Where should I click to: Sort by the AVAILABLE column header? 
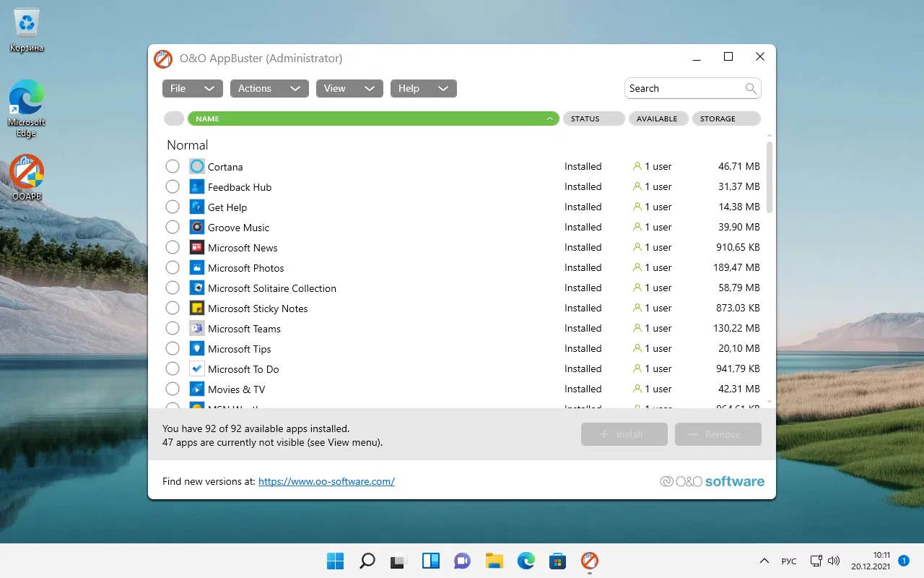[658, 118]
